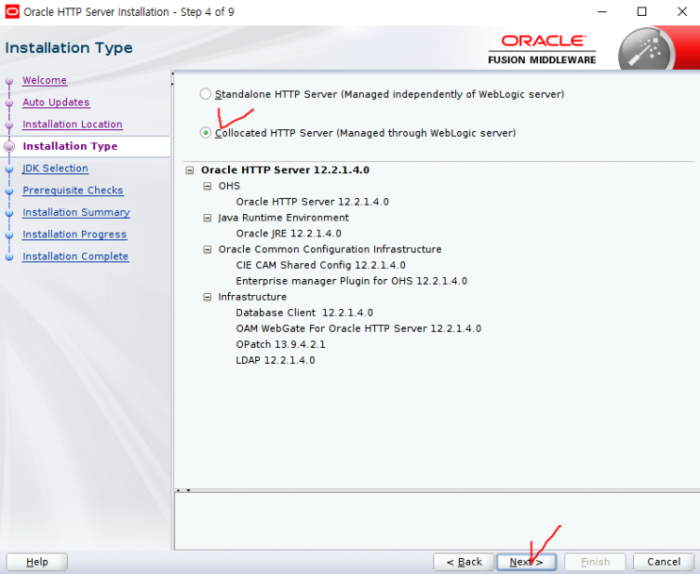
Task: Click the Auto Updates step bullet icon
Action: tap(9, 104)
